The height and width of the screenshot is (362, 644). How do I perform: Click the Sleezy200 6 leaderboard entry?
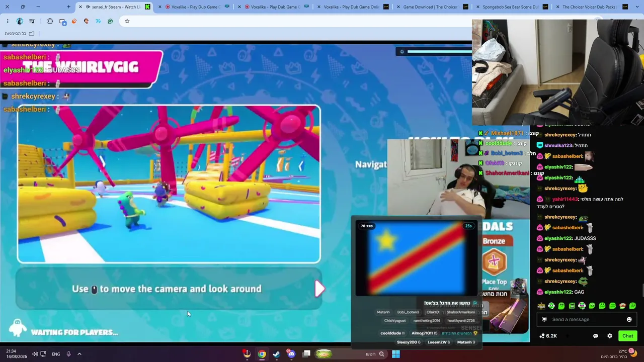click(409, 342)
